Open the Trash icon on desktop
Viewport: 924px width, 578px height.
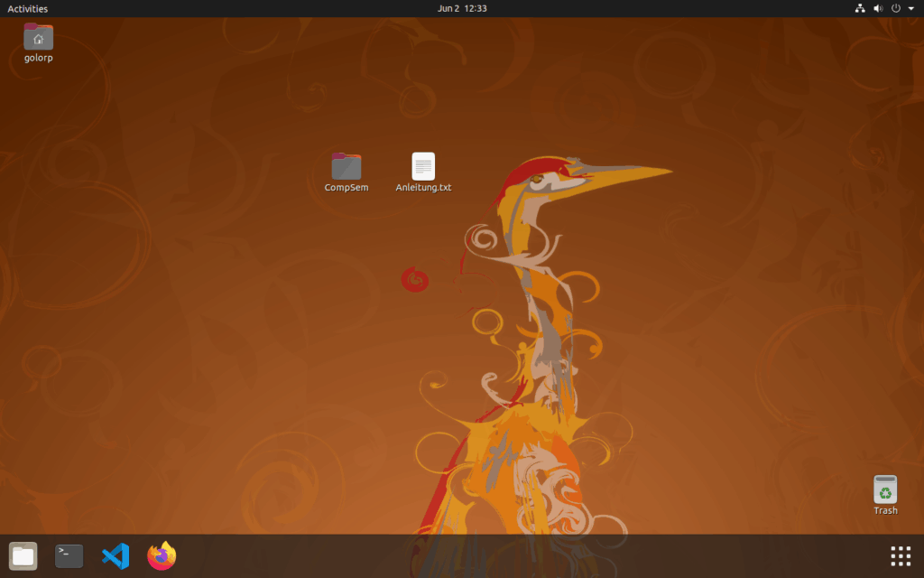click(x=885, y=489)
